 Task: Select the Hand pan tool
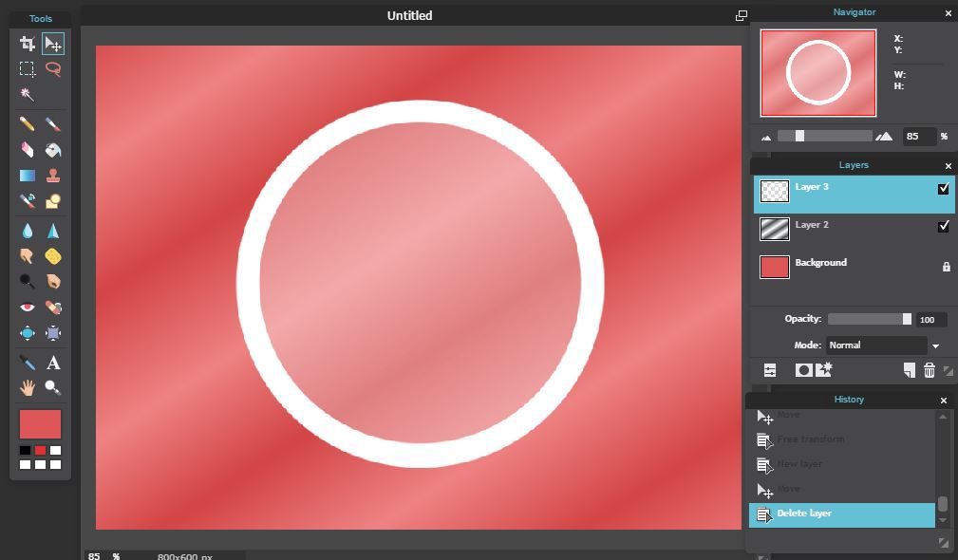[28, 388]
